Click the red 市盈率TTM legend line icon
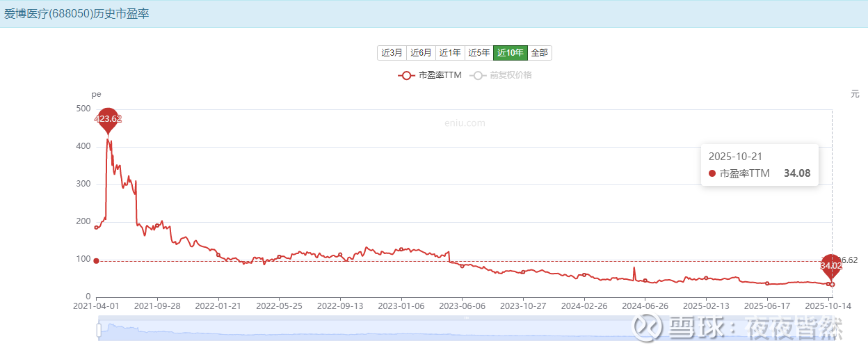The height and width of the screenshot is (355, 868). click(x=406, y=75)
